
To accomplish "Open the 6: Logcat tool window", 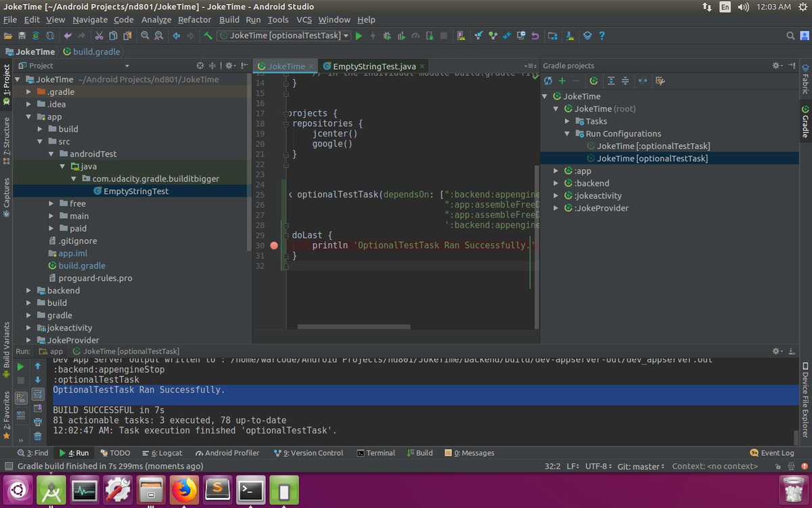I will (x=162, y=452).
